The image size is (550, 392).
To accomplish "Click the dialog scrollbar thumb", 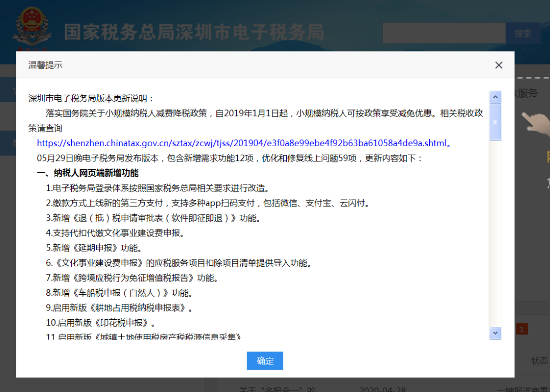I will [496, 122].
